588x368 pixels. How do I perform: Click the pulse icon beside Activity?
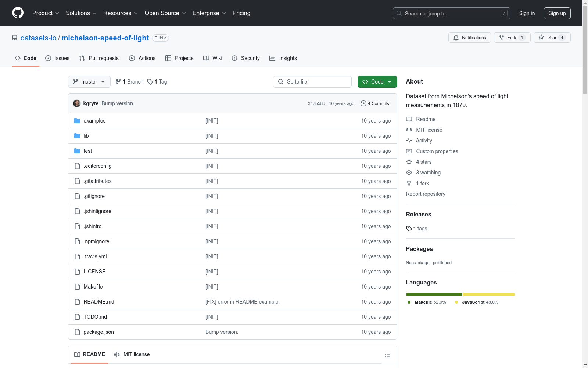click(409, 141)
